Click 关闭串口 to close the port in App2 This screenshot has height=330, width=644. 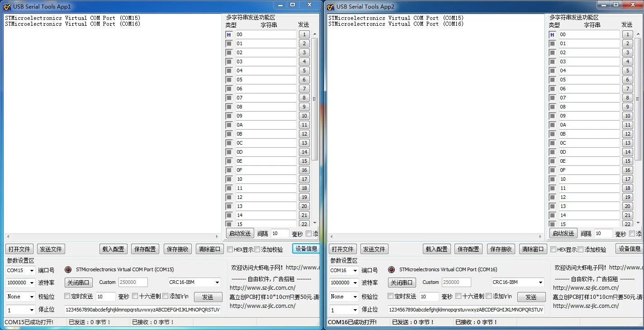[402, 283]
